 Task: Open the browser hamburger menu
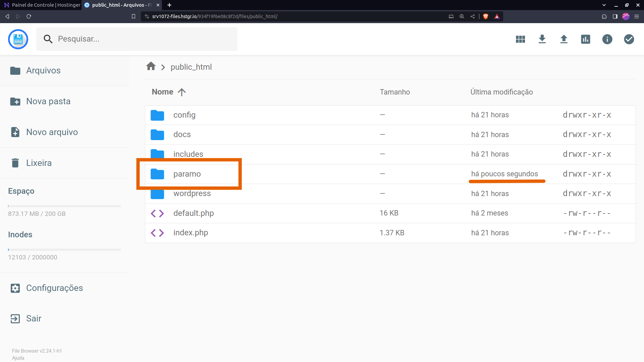coord(637,16)
